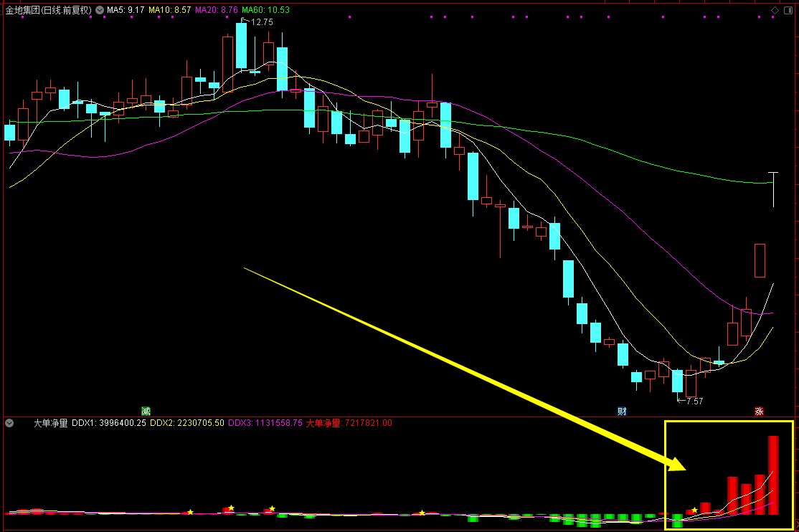This screenshot has width=799, height=532.
Task: Click the diamond icon at top right
Action: [x=775, y=10]
